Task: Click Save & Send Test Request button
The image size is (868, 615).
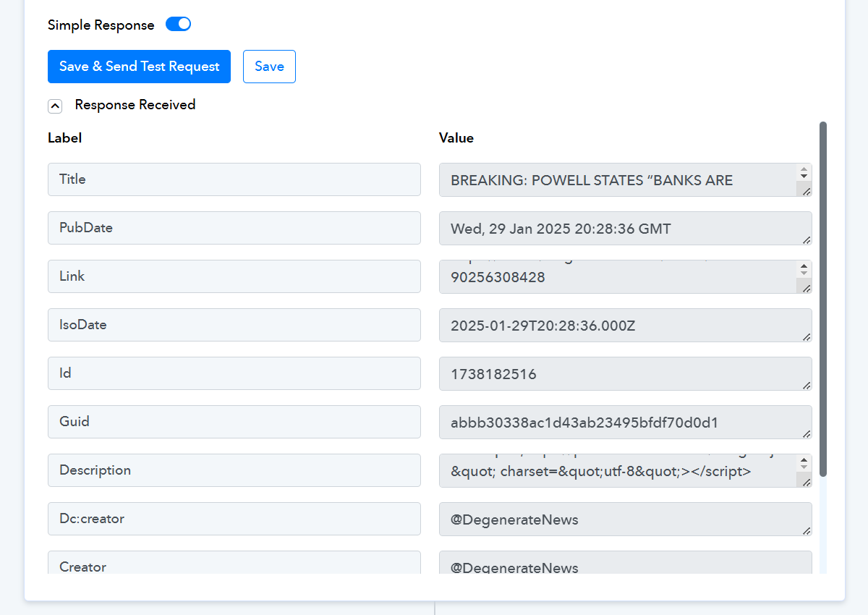Action: [x=139, y=67]
